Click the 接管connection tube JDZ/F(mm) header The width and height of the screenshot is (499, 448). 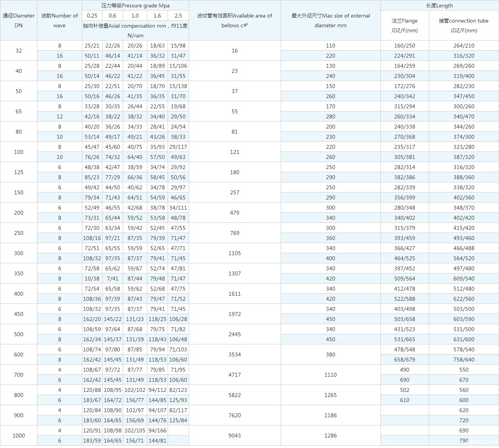(x=464, y=26)
